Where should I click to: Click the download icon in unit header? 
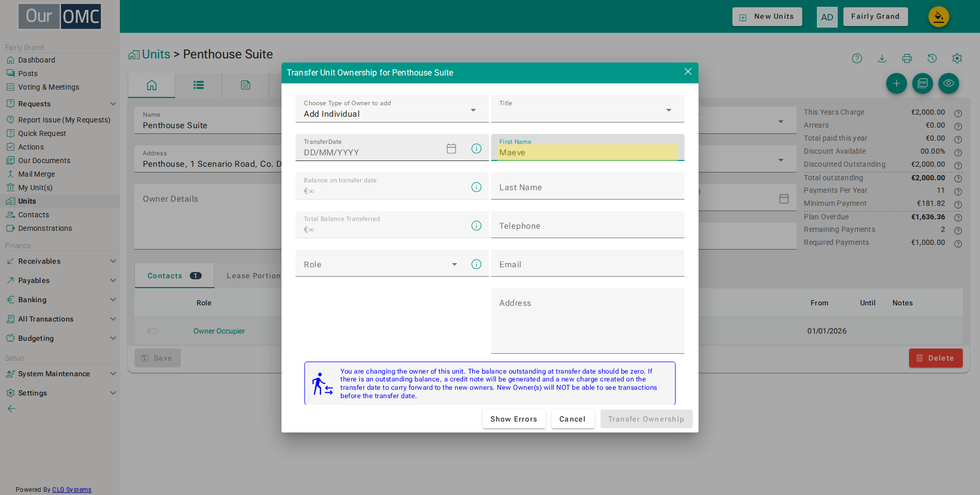(x=882, y=58)
